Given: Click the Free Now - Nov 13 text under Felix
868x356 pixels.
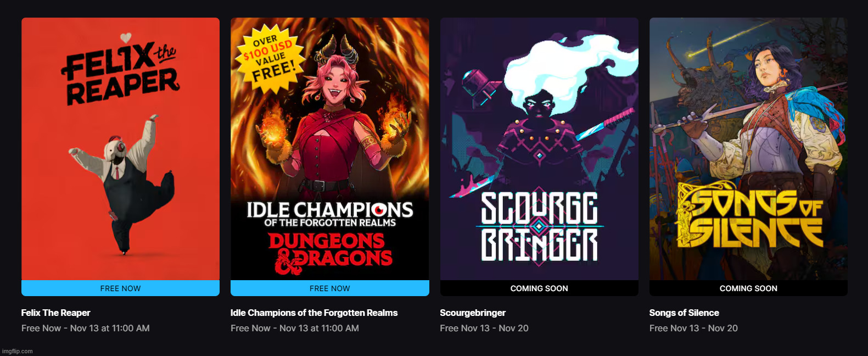Looking at the screenshot, I should [86, 328].
